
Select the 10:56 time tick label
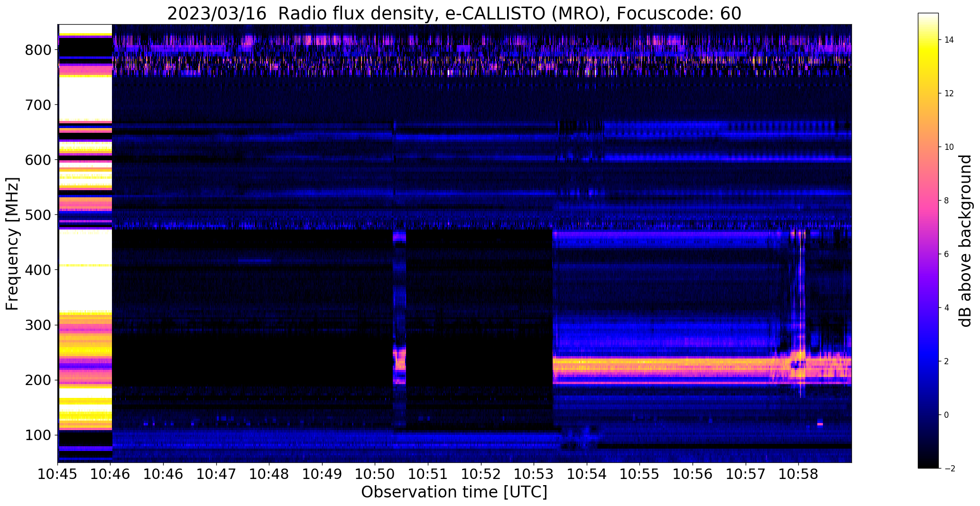coord(693,474)
